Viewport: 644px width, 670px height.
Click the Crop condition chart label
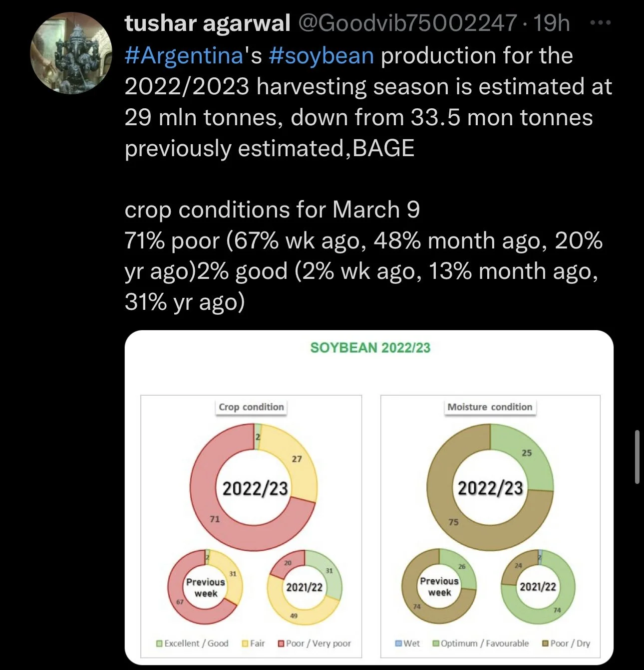pyautogui.click(x=251, y=407)
